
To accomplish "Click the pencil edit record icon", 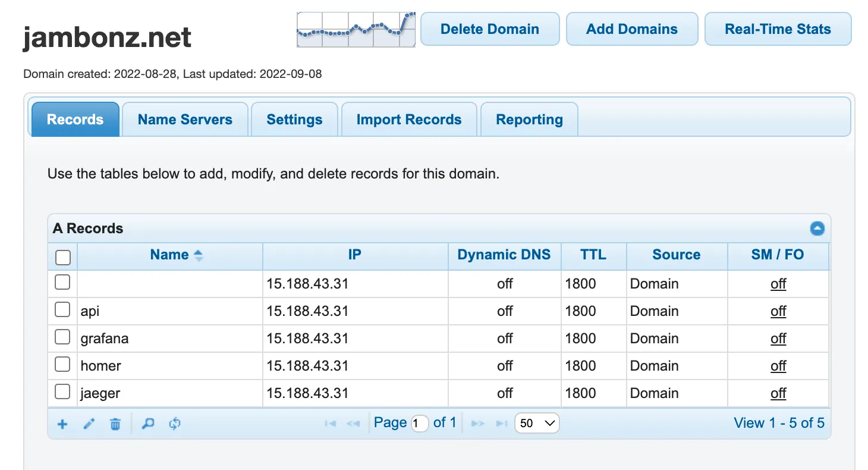I will [x=89, y=424].
